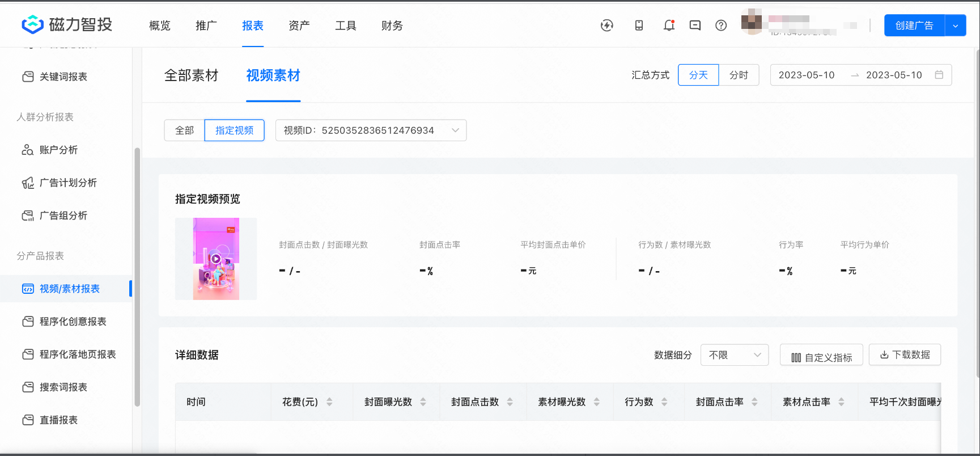Select the 指定视频 filter option
980x456 pixels.
234,130
